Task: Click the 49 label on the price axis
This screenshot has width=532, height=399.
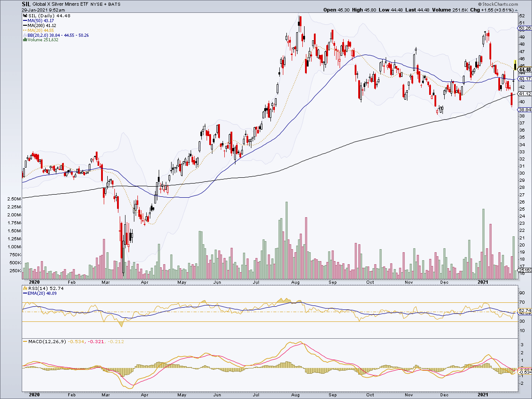Action: coord(522,37)
